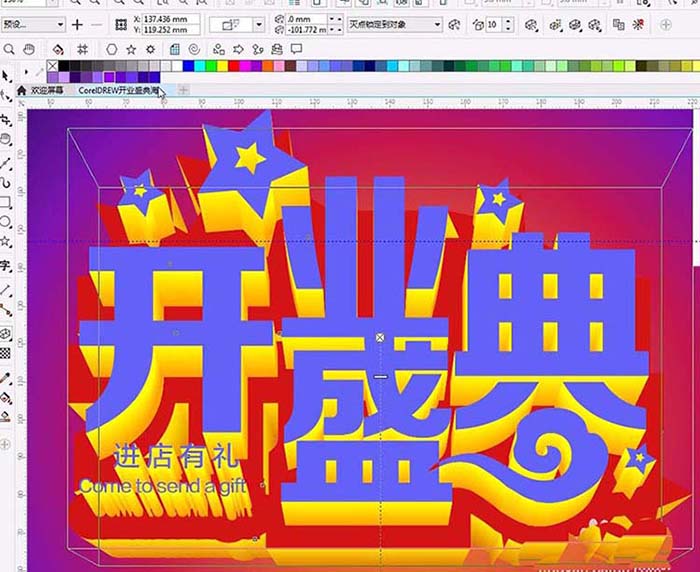Pick the black palette swatch
Viewport: 700px width, 572px height.
pyautogui.click(x=63, y=66)
